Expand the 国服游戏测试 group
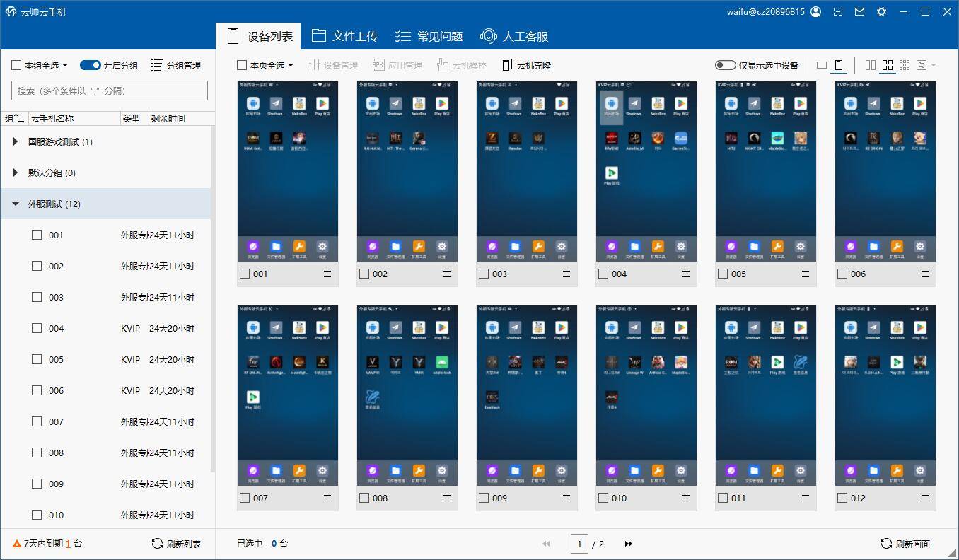 pos(16,142)
